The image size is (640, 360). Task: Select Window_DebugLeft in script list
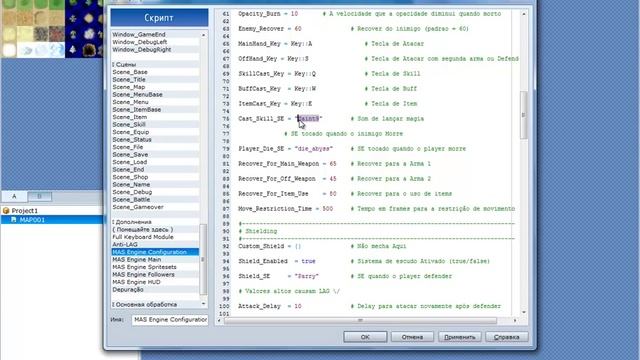coord(156,42)
